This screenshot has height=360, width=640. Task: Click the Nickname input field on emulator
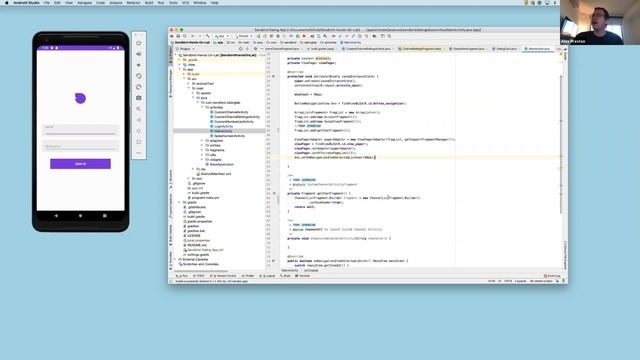click(x=80, y=146)
